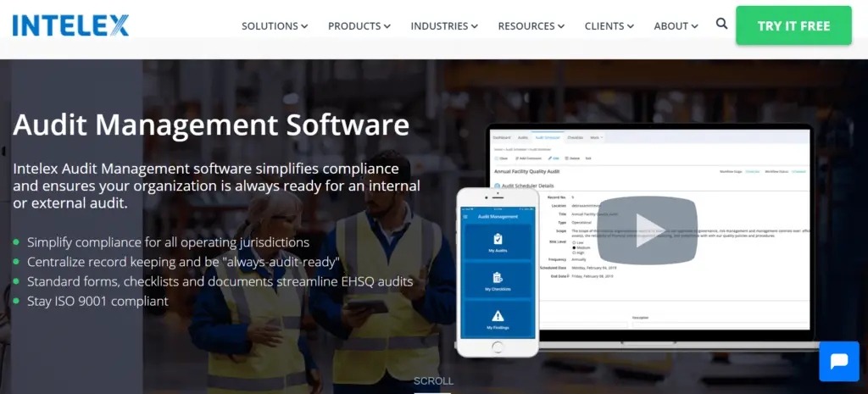This screenshot has height=394, width=868.
Task: Click the laptop screenshot breadcrumb path
Action: (x=522, y=149)
